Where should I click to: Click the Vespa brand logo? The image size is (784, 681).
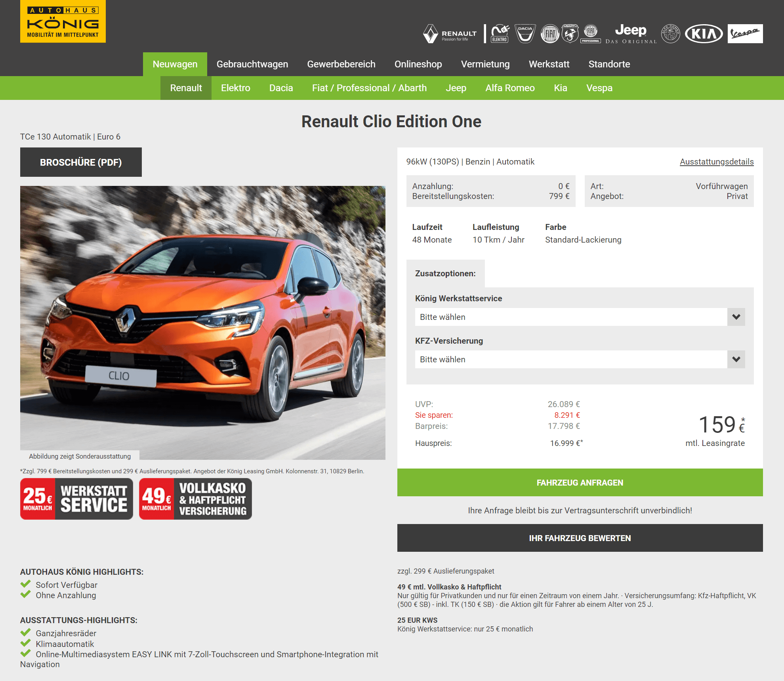(745, 34)
